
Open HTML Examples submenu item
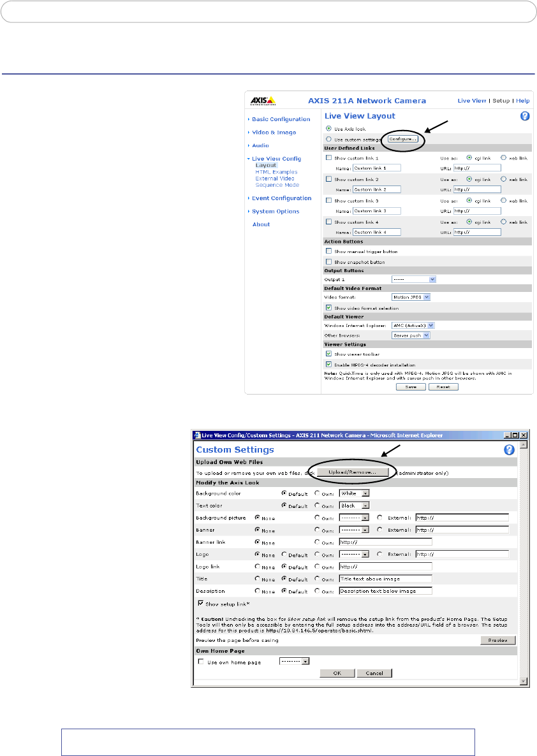coord(276,172)
